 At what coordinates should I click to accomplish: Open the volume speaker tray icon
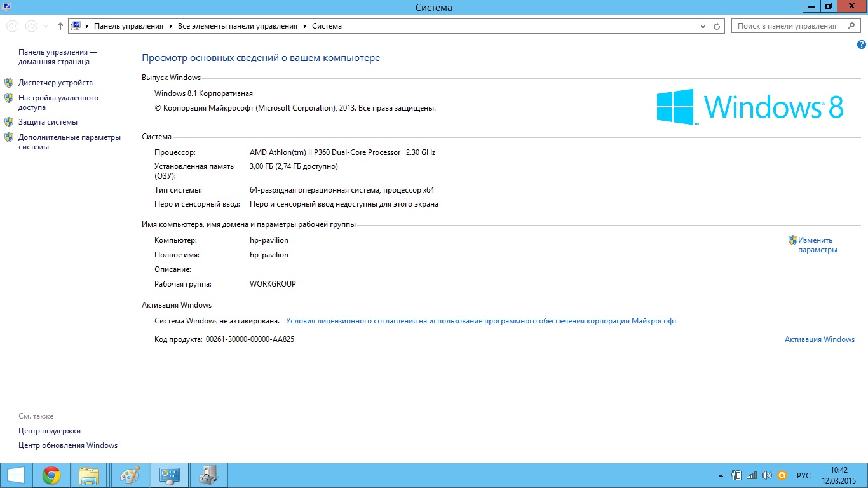(767, 475)
